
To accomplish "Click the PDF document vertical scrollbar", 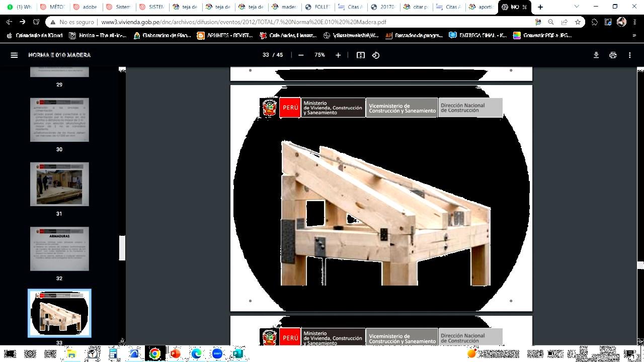I will coord(640,265).
